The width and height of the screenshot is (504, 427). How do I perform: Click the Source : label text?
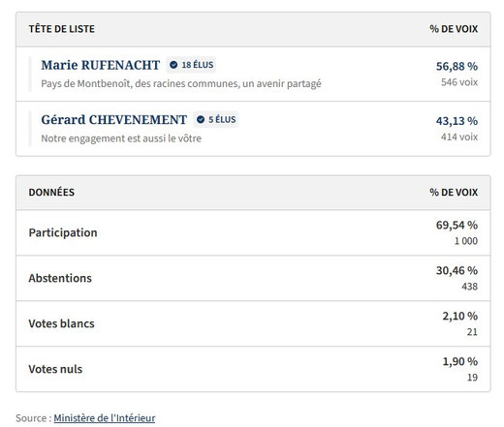tap(34, 418)
